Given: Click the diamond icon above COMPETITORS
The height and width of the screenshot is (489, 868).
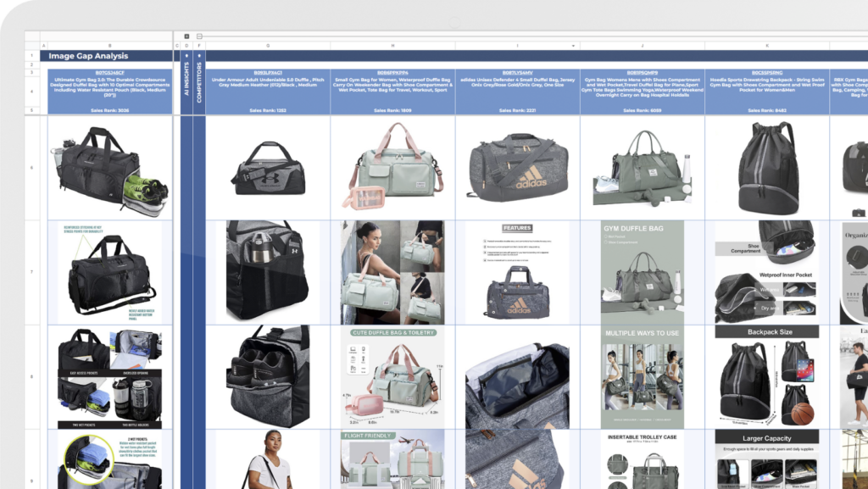Looking at the screenshot, I should [198, 56].
